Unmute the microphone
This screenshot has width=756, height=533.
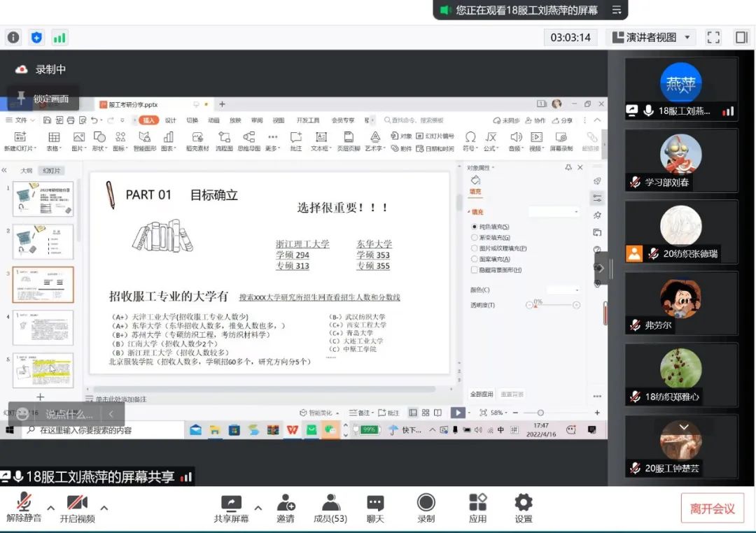coord(24,504)
